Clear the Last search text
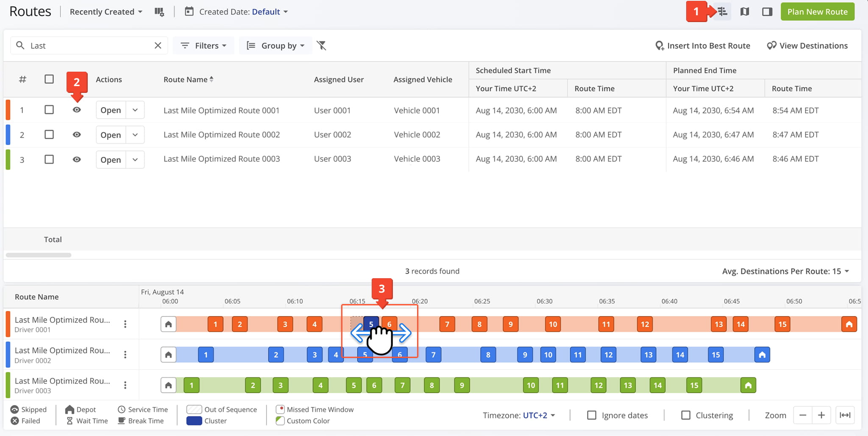This screenshot has width=868, height=436. [158, 45]
